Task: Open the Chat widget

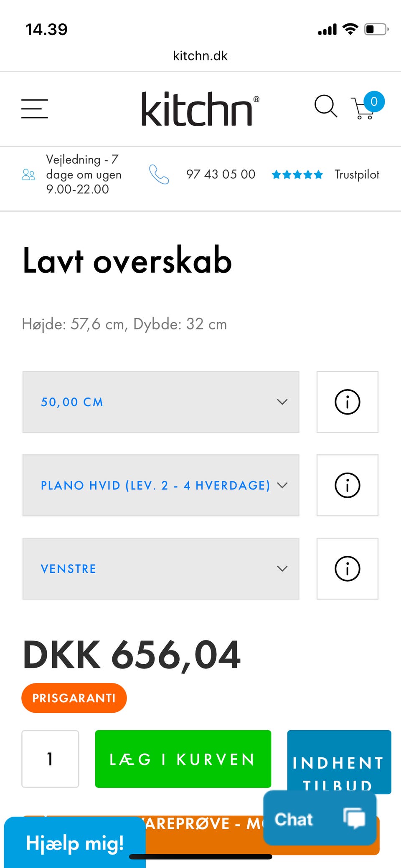Action: pyautogui.click(x=320, y=819)
